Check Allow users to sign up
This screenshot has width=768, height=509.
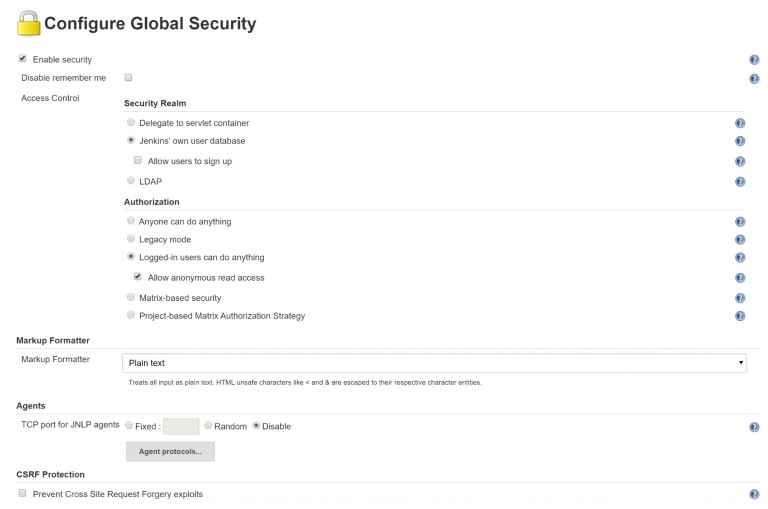pos(138,160)
